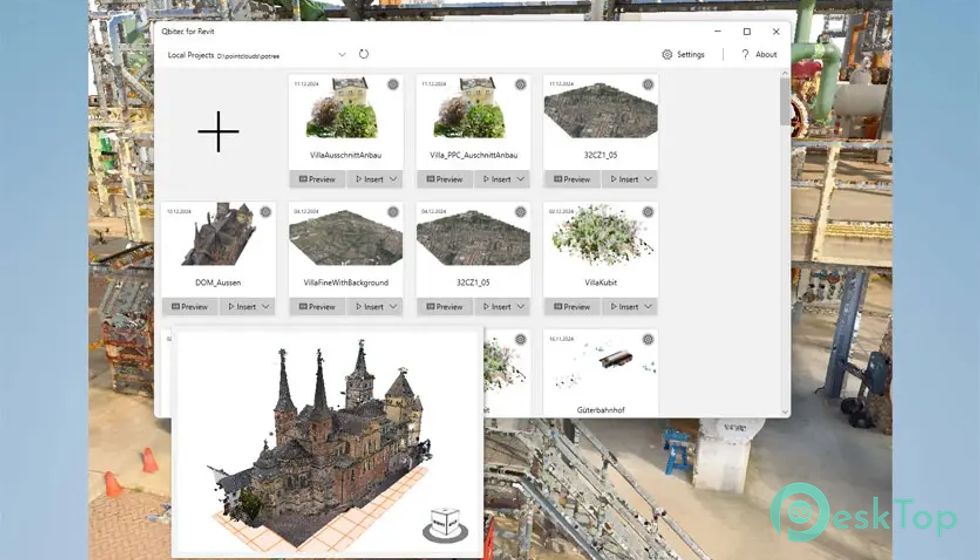This screenshot has height=560, width=980.
Task: Click the view cube in 3D preview
Action: (x=445, y=524)
